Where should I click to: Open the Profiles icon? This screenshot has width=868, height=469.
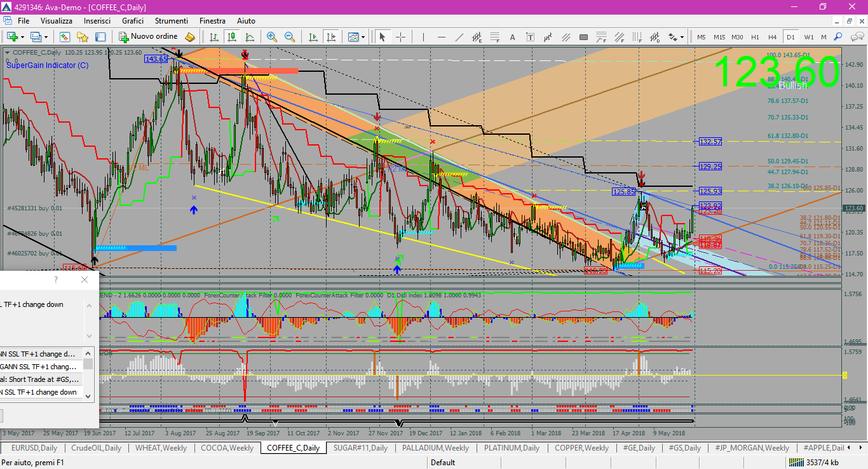[36, 37]
